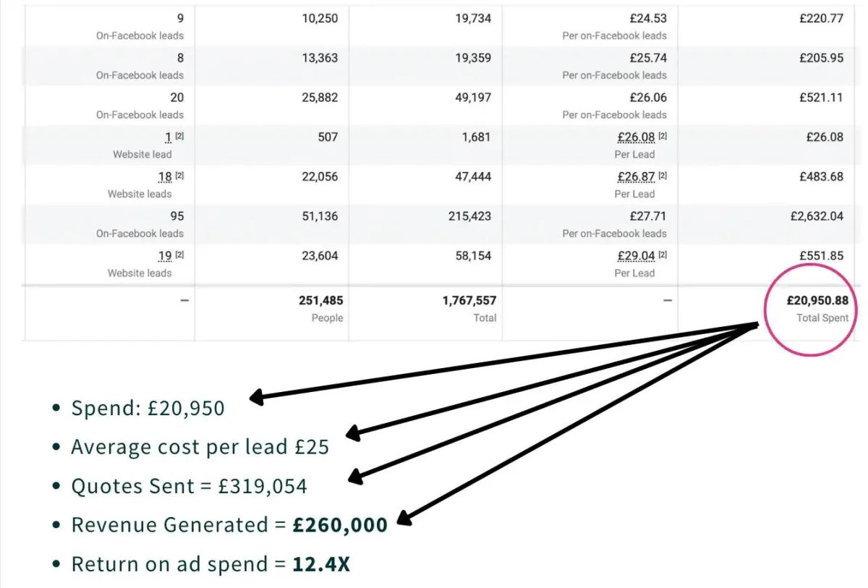The image size is (868, 588).
Task: Click the Average cost per lead £25 bullet
Action: tap(200, 447)
